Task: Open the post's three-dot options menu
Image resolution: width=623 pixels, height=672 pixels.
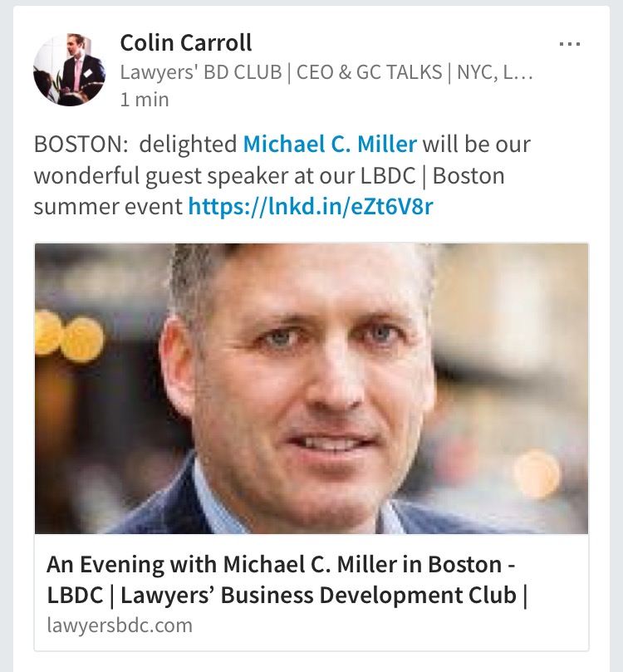Action: click(569, 45)
